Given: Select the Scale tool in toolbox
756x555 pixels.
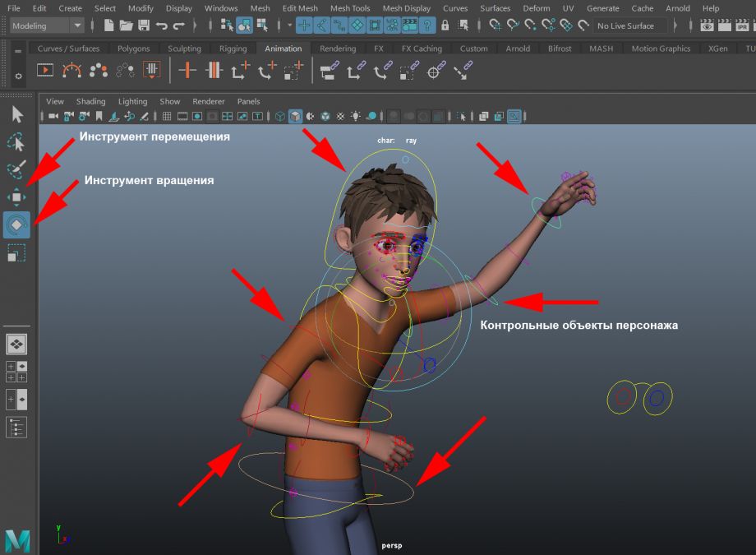Looking at the screenshot, I should coord(16,253).
